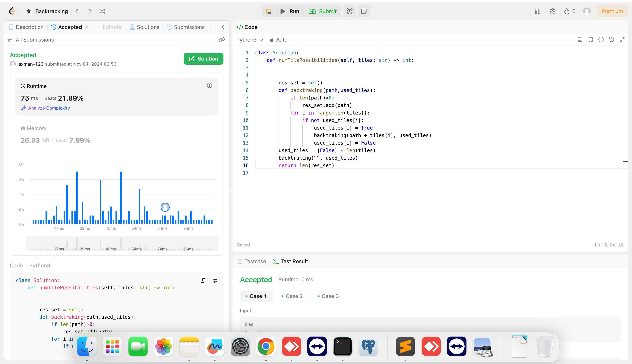
Task: Open the layout grid icon
Action: (x=537, y=11)
